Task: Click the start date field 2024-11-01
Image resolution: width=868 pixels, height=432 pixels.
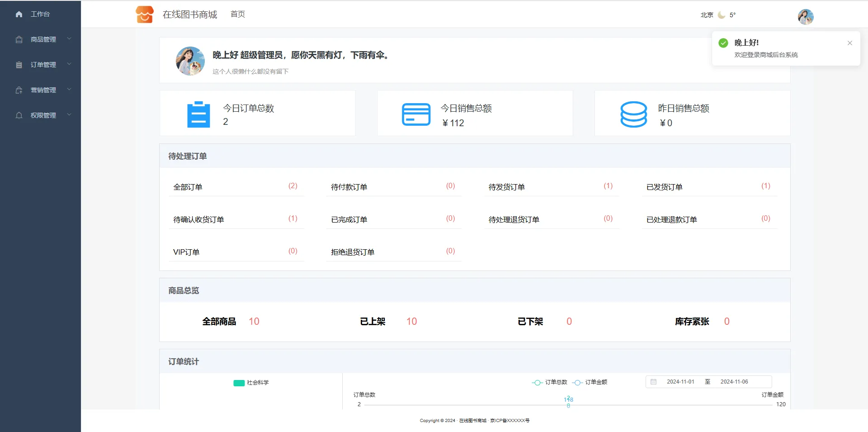Action: coord(680,382)
